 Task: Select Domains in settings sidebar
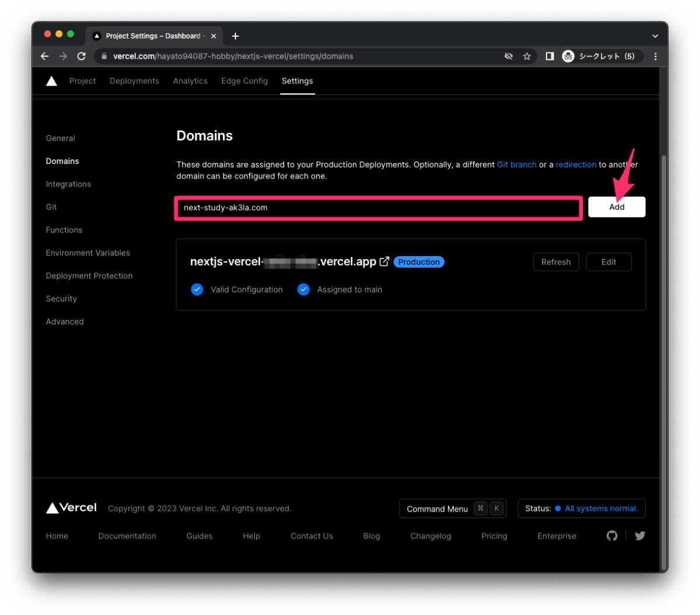click(x=62, y=161)
